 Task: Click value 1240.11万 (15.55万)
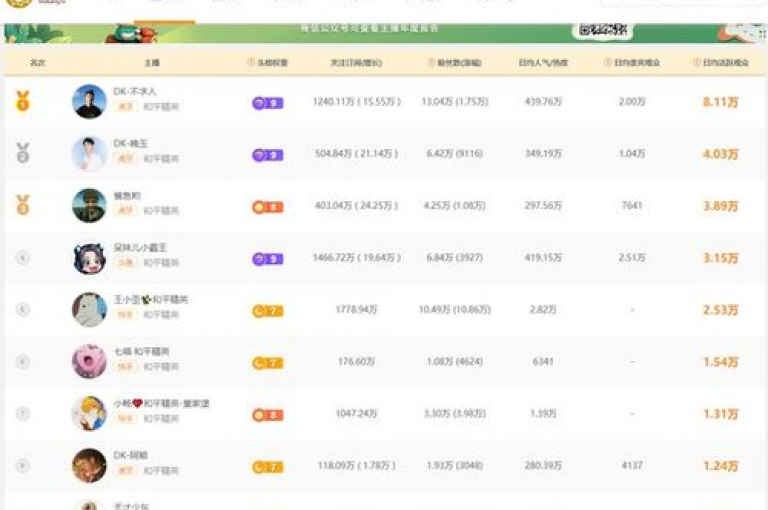[x=357, y=101]
